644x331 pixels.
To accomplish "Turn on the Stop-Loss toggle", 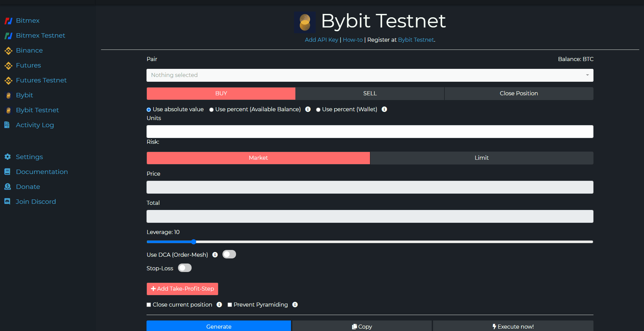I will 185,268.
